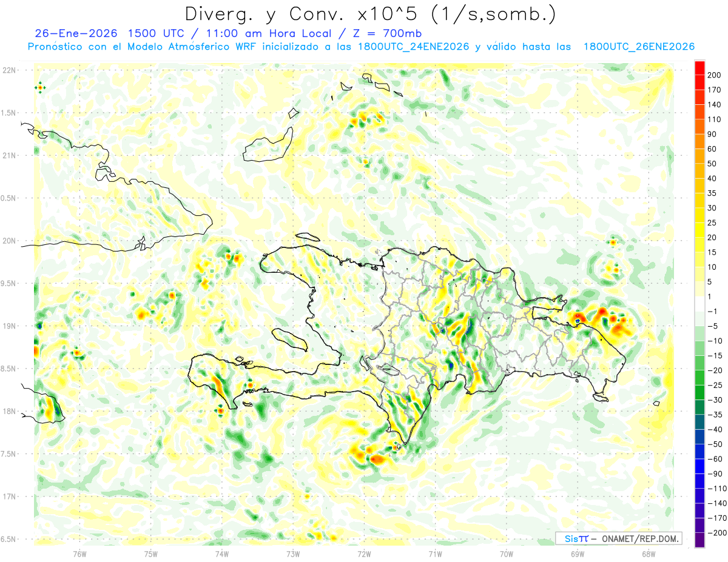
Task: Click the 70W longitude label
Action: tap(507, 554)
